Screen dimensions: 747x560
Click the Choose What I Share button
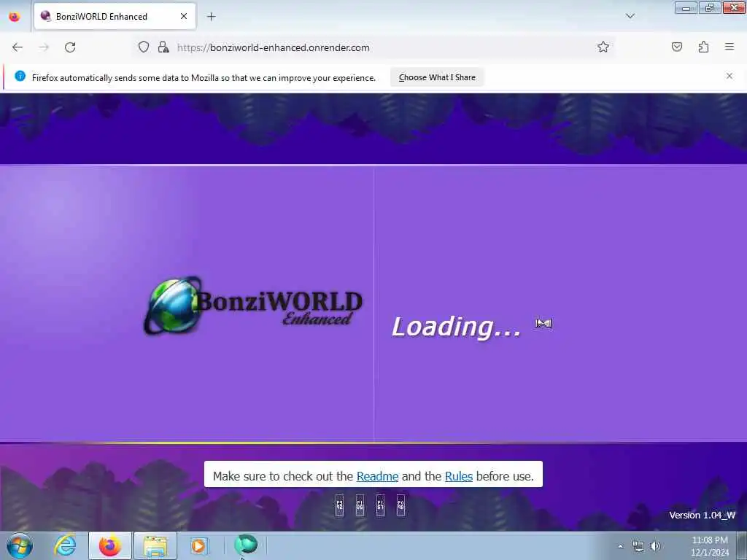tap(437, 77)
